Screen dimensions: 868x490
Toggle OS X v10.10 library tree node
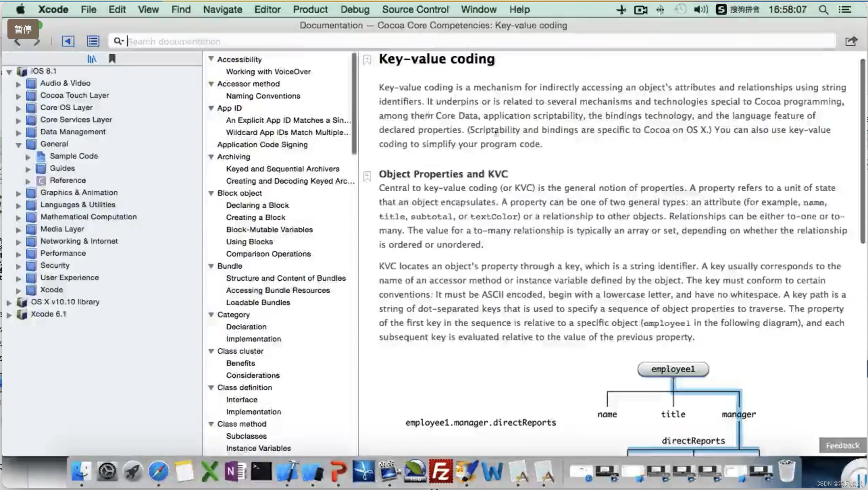(x=9, y=301)
